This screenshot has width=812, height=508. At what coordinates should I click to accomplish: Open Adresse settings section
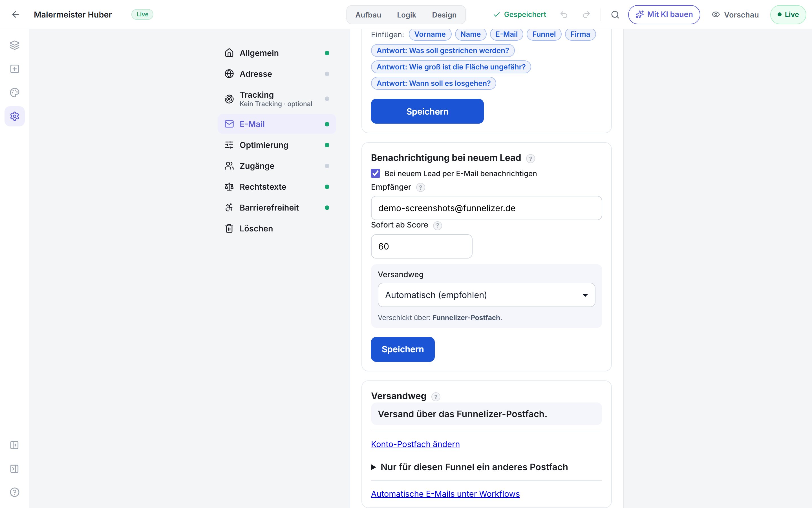coord(277,74)
